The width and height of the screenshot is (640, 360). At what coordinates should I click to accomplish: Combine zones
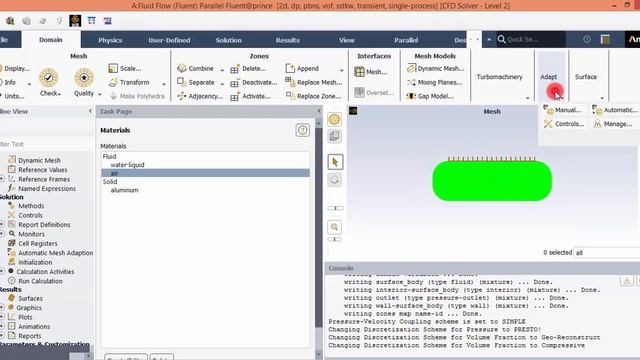(x=196, y=69)
